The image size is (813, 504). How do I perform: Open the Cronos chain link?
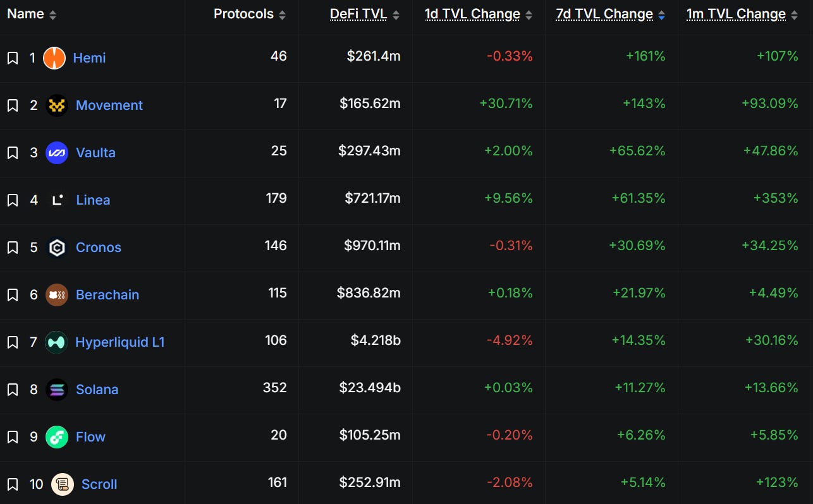click(99, 248)
